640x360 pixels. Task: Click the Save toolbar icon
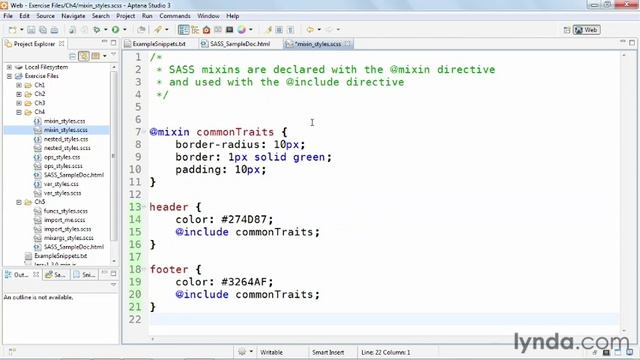pyautogui.click(x=31, y=30)
